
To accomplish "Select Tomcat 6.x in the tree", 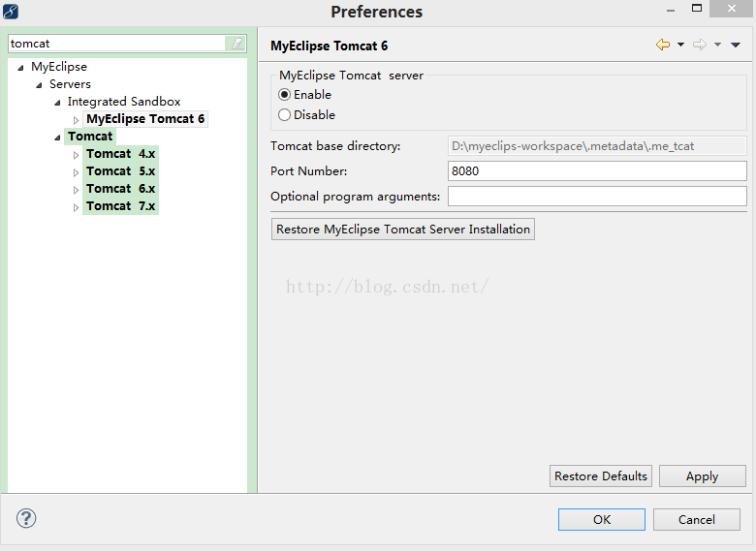I will tap(120, 188).
